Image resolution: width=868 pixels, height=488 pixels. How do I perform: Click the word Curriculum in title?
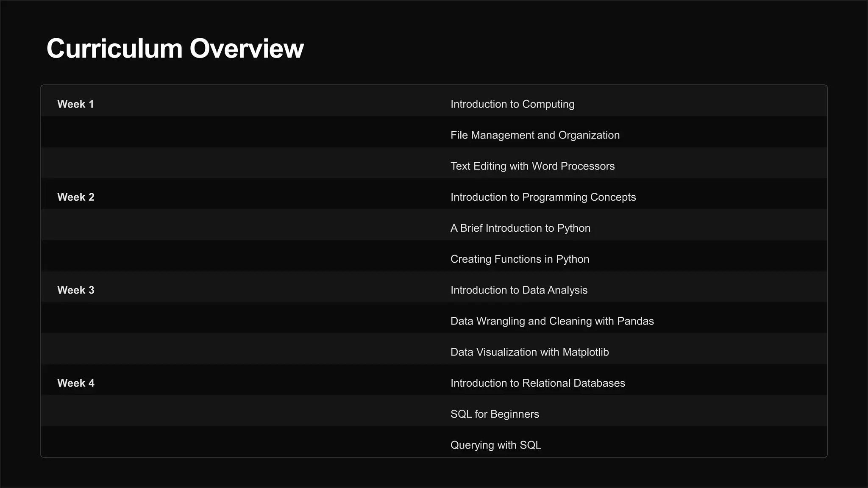tap(114, 48)
